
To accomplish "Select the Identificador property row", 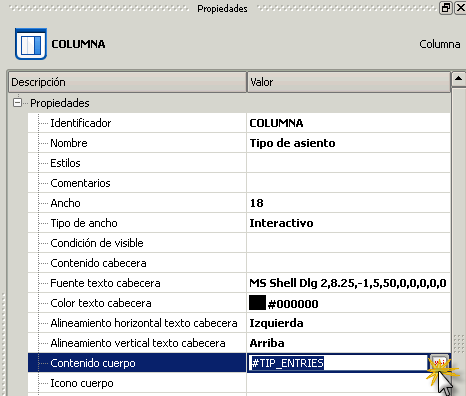I will click(239, 123).
